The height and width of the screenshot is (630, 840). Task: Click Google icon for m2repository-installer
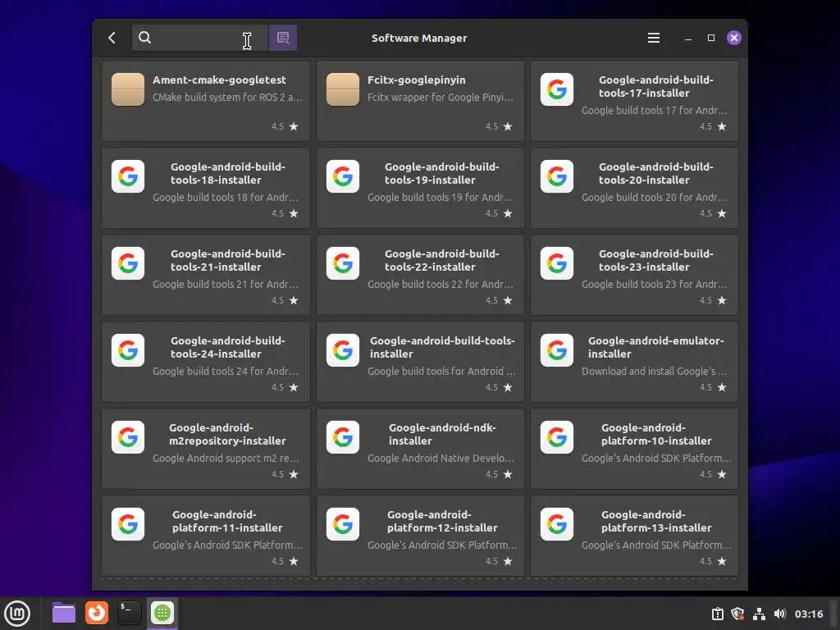(x=128, y=437)
